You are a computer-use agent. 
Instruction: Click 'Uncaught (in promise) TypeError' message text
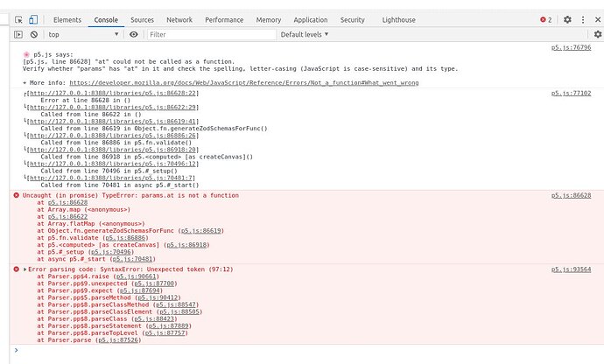(x=130, y=195)
